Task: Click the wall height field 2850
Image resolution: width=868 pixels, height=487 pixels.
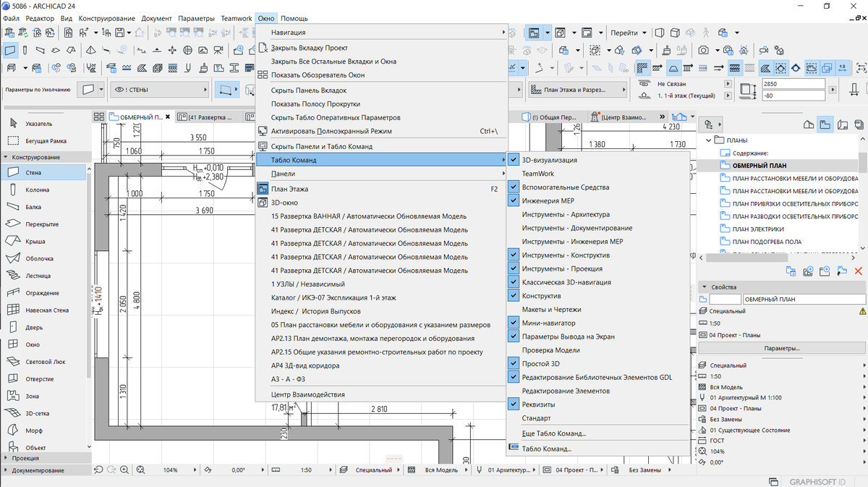Action: click(793, 84)
